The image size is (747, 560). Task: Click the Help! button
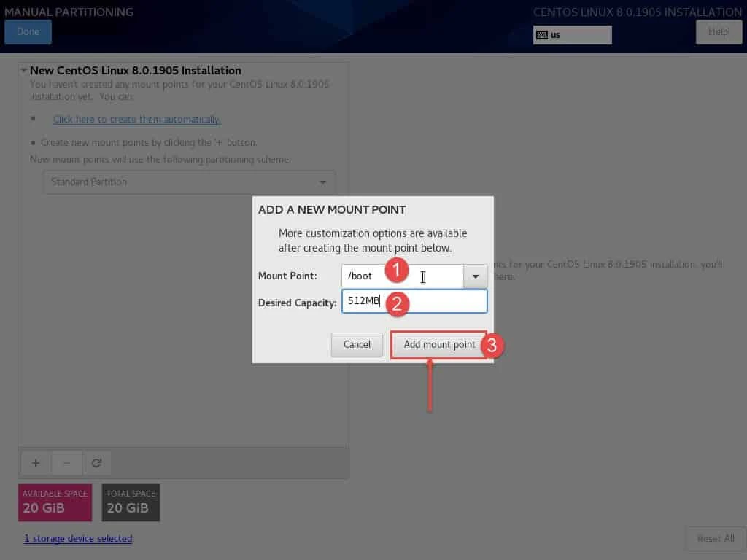719,32
